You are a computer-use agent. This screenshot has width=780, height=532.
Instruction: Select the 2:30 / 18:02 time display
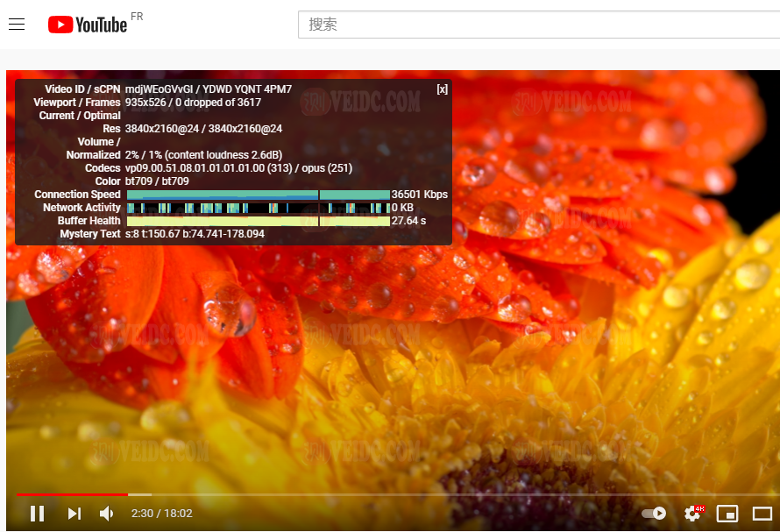click(161, 513)
